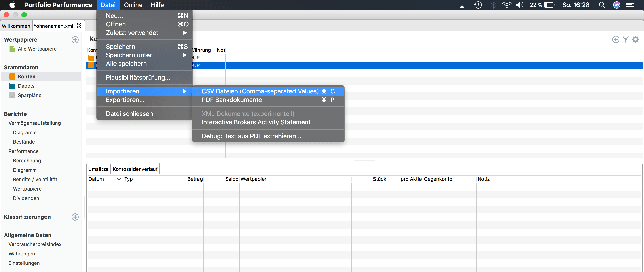Image resolution: width=644 pixels, height=272 pixels.
Task: Click the add Wertpapiere icon
Action: click(x=76, y=40)
